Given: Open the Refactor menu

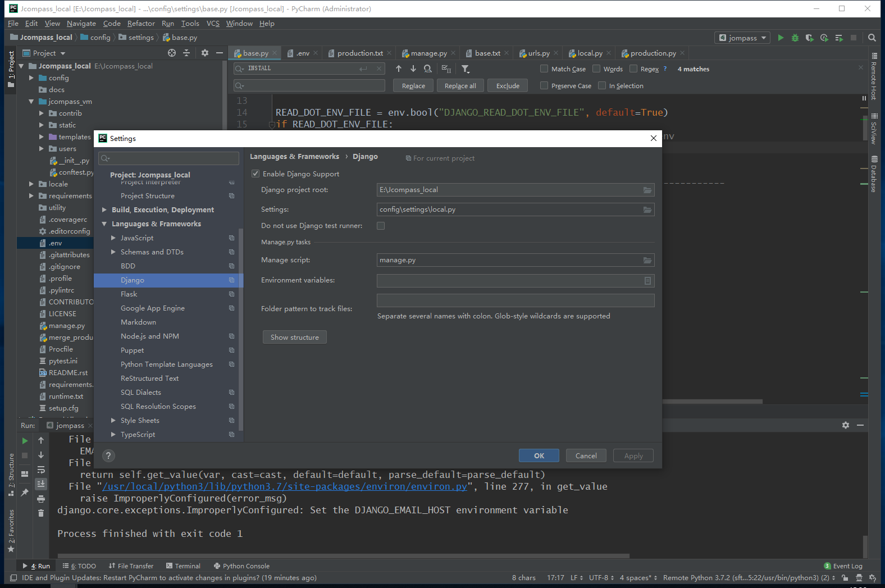Looking at the screenshot, I should [x=141, y=24].
